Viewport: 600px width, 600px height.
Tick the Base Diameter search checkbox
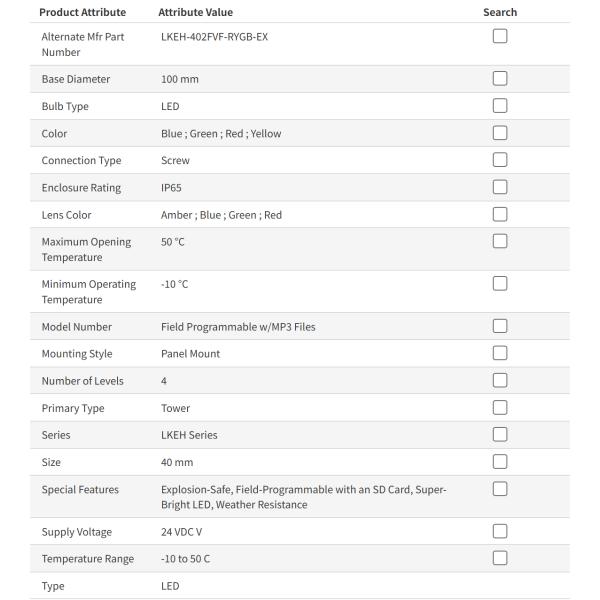(500, 78)
